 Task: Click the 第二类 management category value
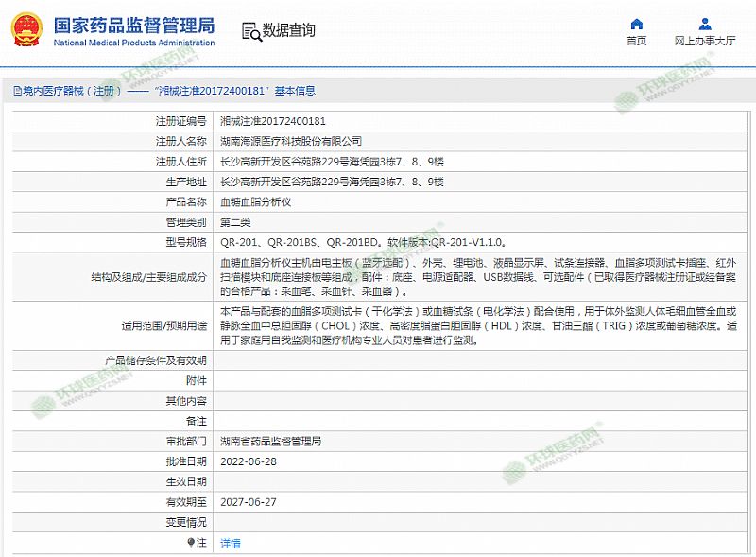tap(235, 221)
